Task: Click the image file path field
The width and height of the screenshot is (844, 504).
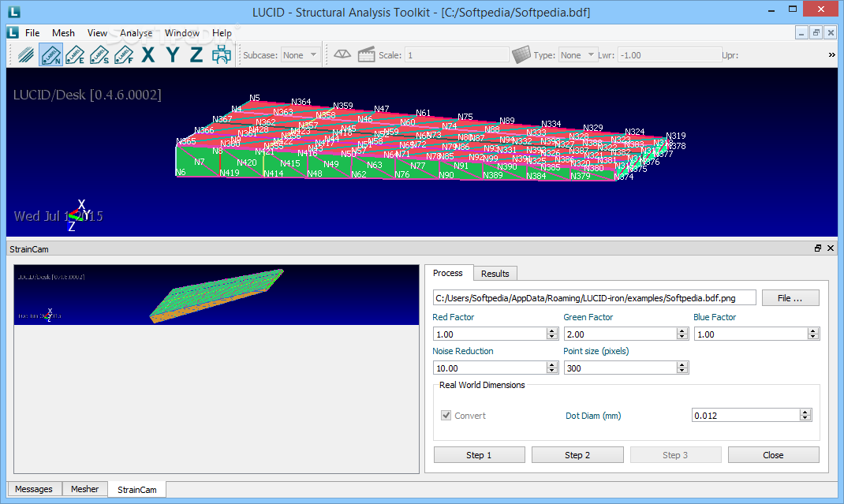Action: pyautogui.click(x=594, y=298)
